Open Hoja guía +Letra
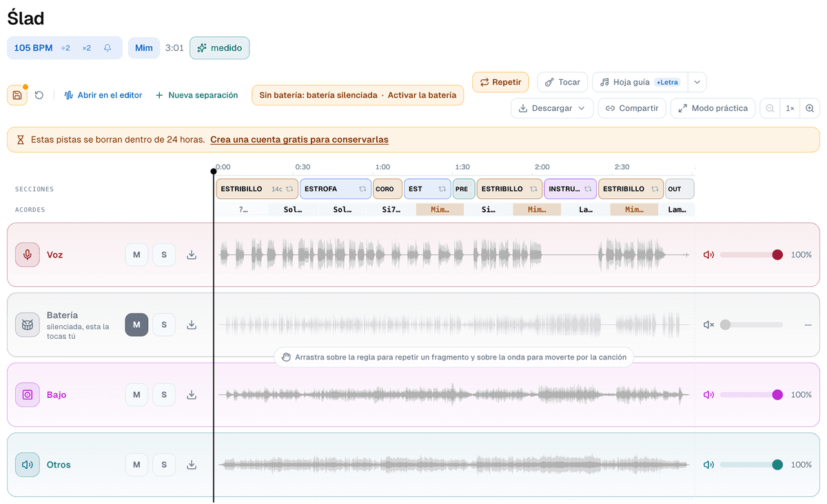Image resolution: width=827 pixels, height=504 pixels. click(x=640, y=82)
